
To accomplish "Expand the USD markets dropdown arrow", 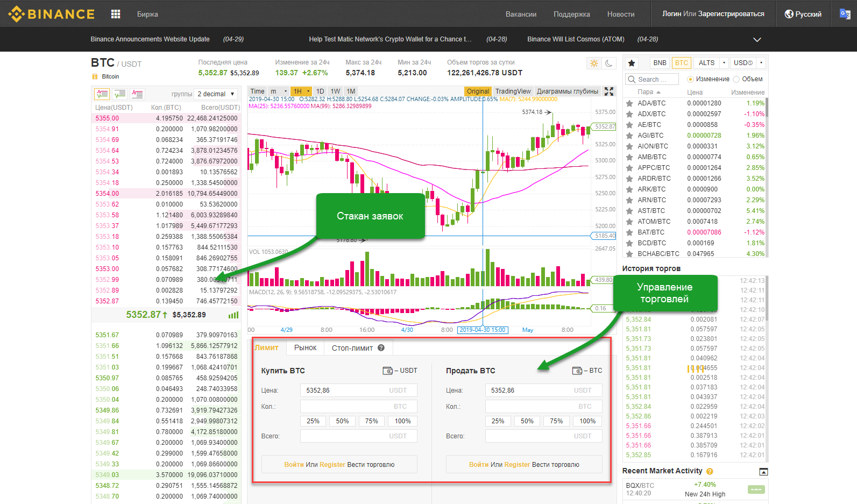I will coord(761,63).
